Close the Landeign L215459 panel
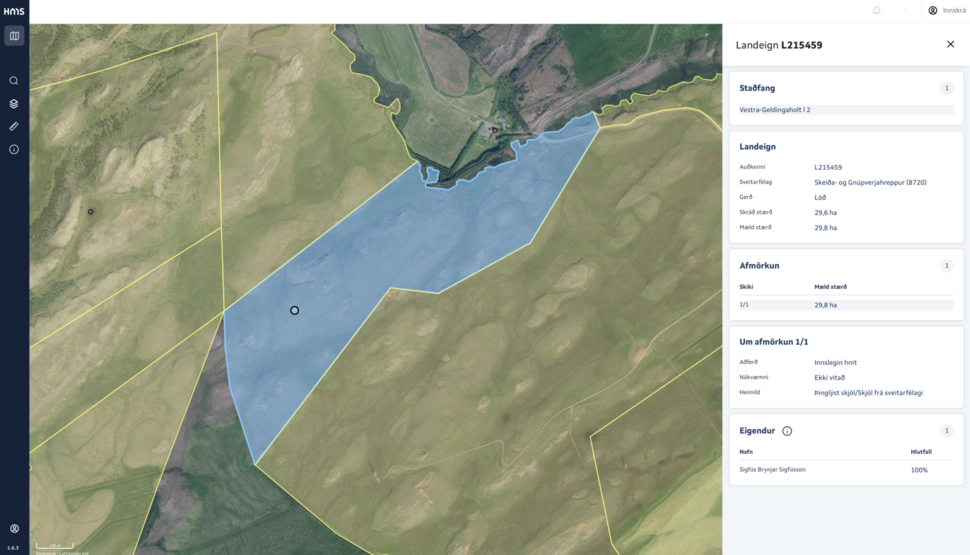The height and width of the screenshot is (555, 970). 951,44
